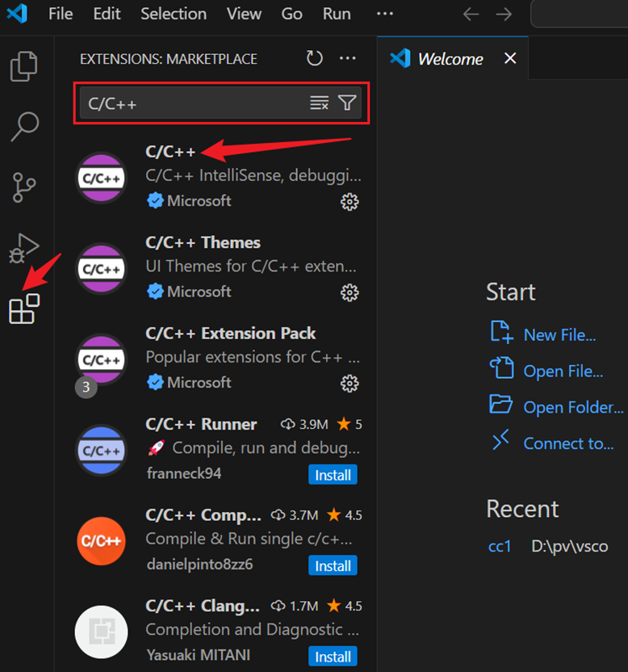This screenshot has height=672, width=628.
Task: Click the franneck94 publisher name
Action: tap(184, 473)
